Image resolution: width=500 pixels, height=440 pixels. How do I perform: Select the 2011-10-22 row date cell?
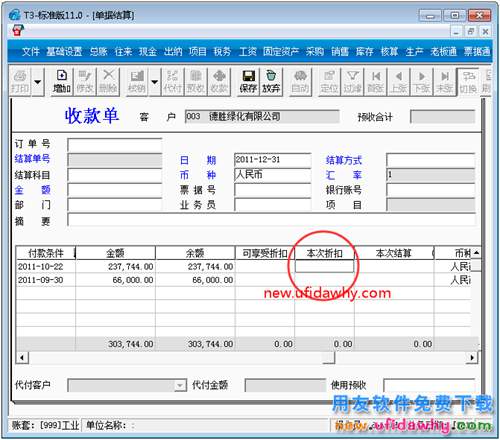pos(46,267)
